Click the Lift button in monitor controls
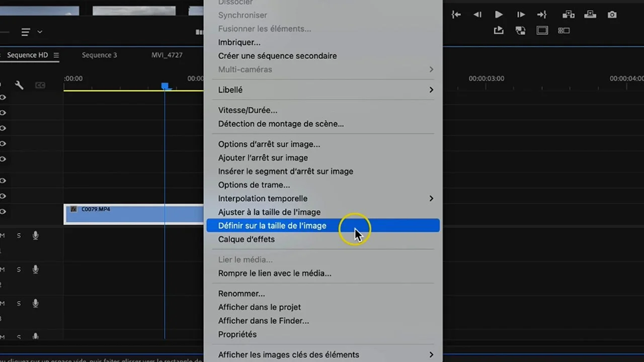This screenshot has width=644, height=362. coord(568,15)
